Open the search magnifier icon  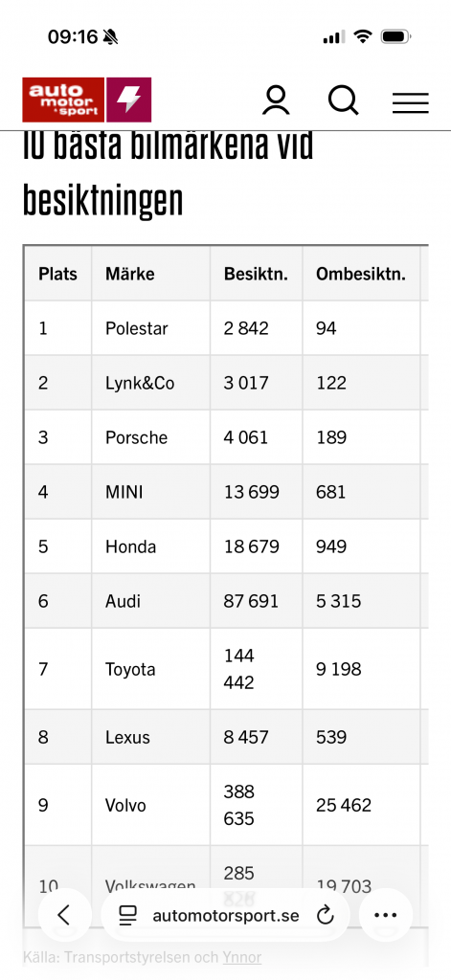[344, 100]
